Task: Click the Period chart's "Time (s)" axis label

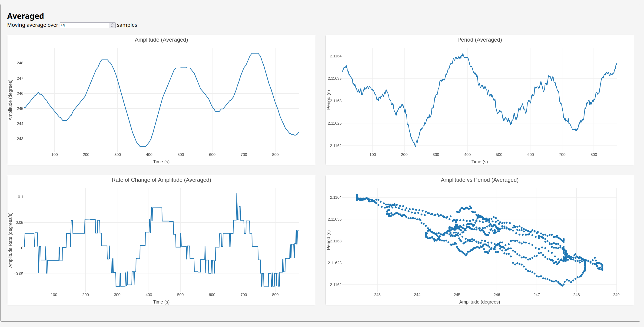Action: 479,162
